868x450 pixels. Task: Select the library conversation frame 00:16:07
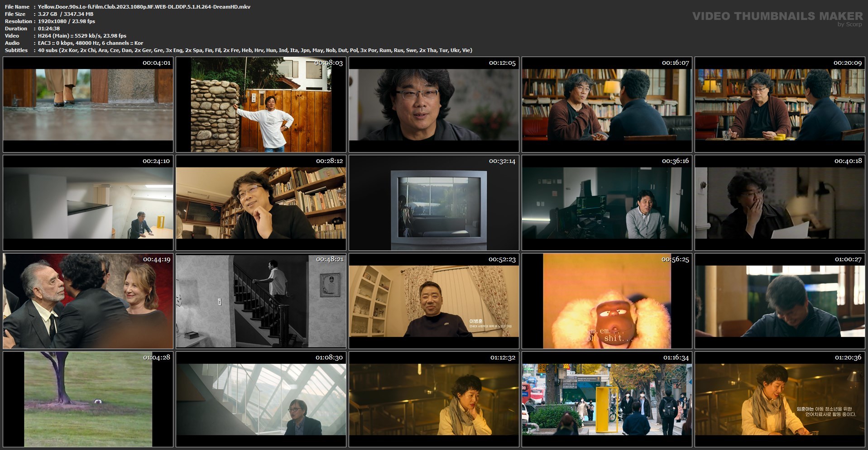[x=607, y=105]
